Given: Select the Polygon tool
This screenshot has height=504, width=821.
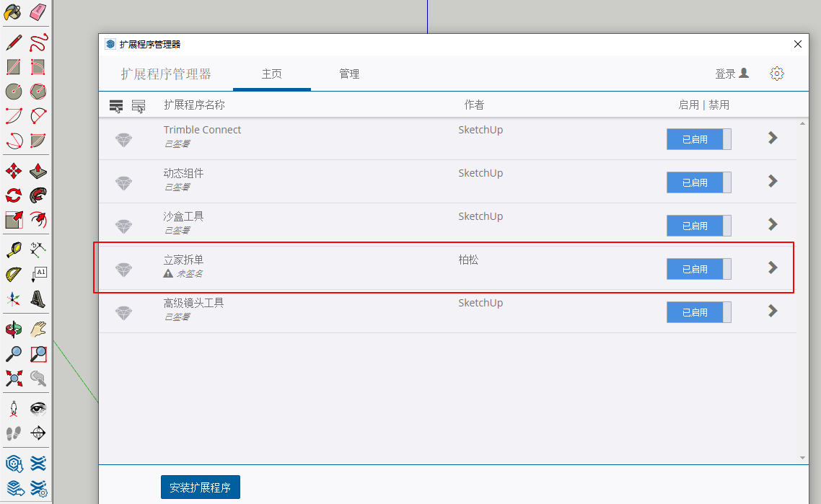Looking at the screenshot, I should tap(38, 92).
